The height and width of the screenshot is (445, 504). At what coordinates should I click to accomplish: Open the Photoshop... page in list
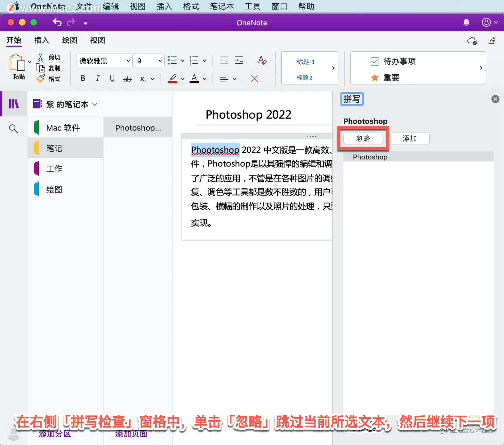click(x=138, y=127)
